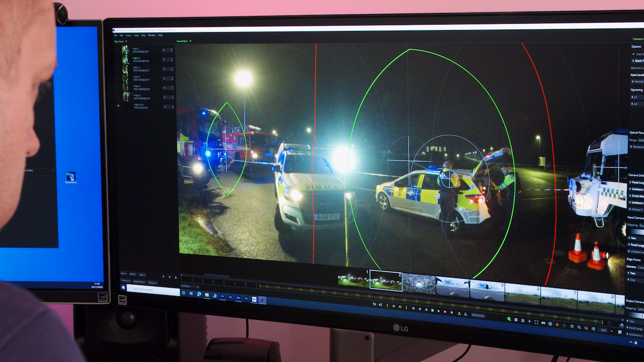The image size is (644, 362).
Task: Open the Stitch dropdown
Action: tap(133, 274)
